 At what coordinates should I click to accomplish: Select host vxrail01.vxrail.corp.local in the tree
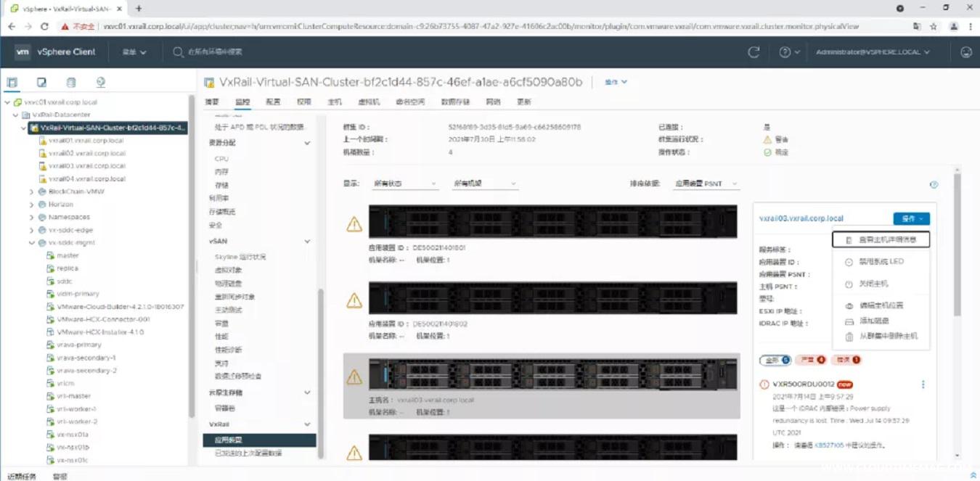(x=86, y=141)
